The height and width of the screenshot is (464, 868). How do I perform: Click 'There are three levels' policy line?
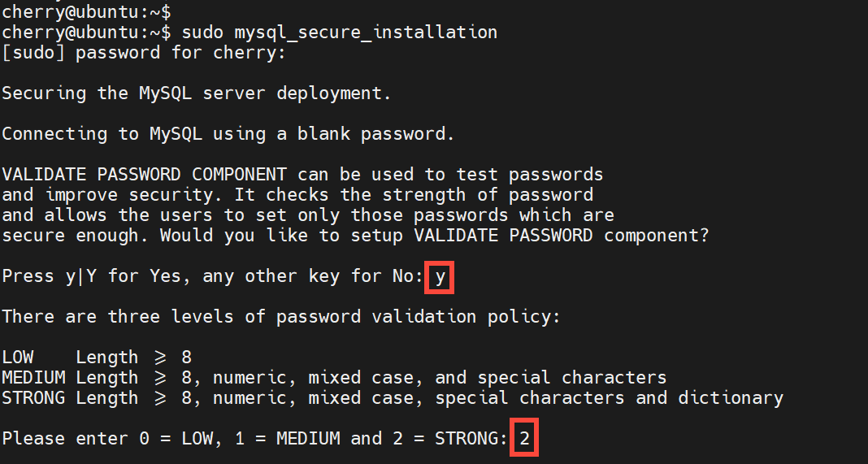(280, 317)
